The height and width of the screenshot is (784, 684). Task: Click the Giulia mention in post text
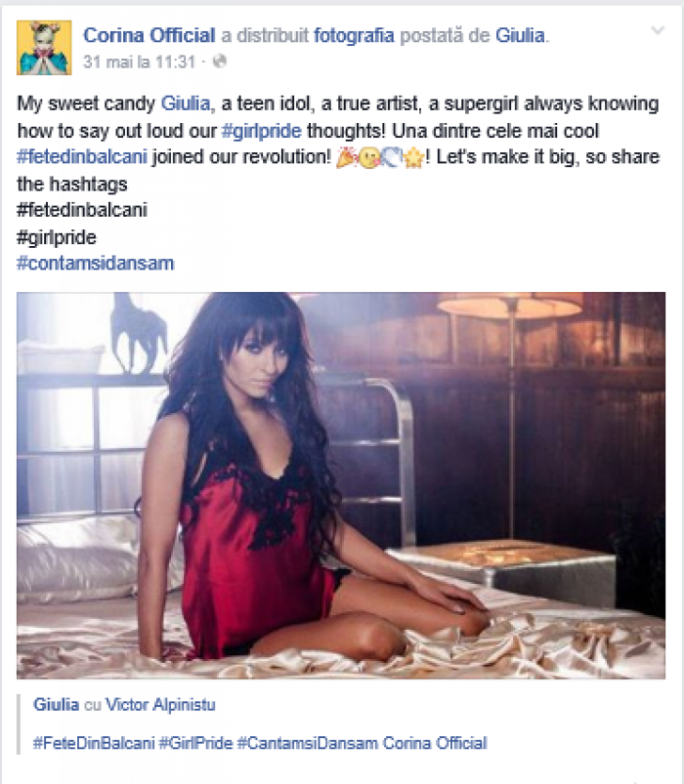point(185,103)
